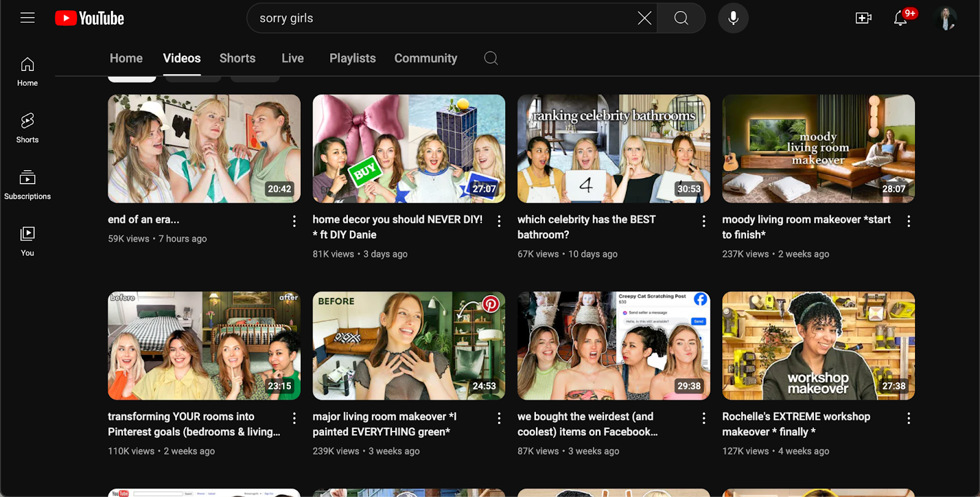This screenshot has width=980, height=497.
Task: Open options for 'we bought the weirdest' video
Action: [x=704, y=418]
